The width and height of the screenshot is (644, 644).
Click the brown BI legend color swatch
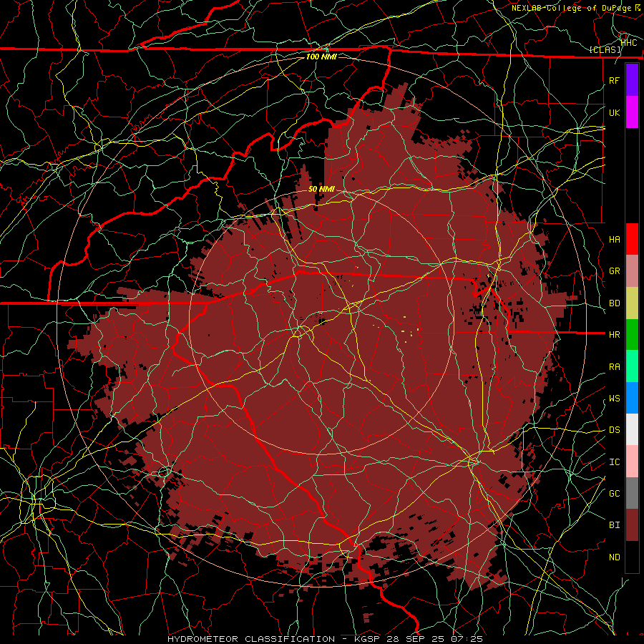[632, 525]
